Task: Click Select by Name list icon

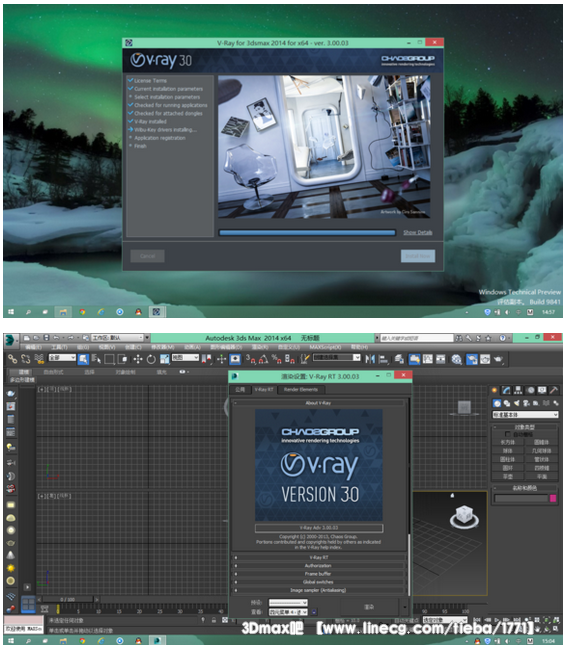Action: pos(96,359)
